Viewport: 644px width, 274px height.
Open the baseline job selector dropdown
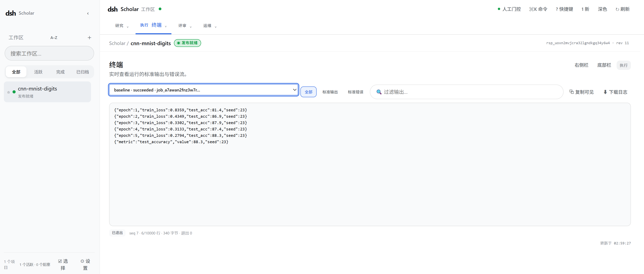tap(203, 90)
